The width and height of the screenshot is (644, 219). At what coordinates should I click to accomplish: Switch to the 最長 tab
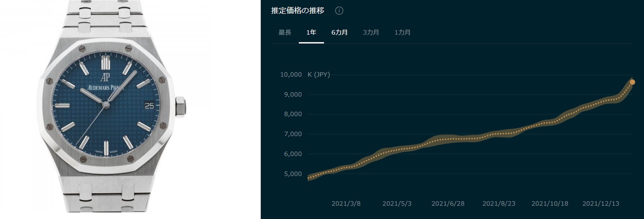click(x=285, y=32)
